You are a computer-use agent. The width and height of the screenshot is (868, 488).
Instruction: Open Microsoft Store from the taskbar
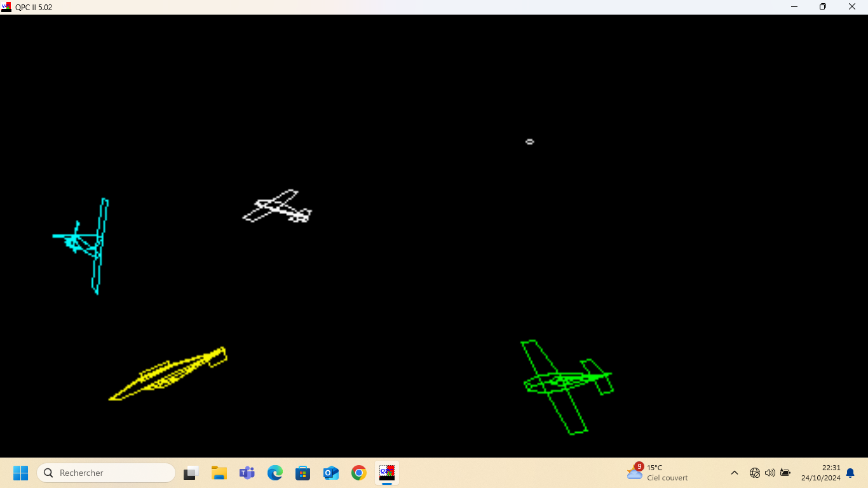coord(303,473)
